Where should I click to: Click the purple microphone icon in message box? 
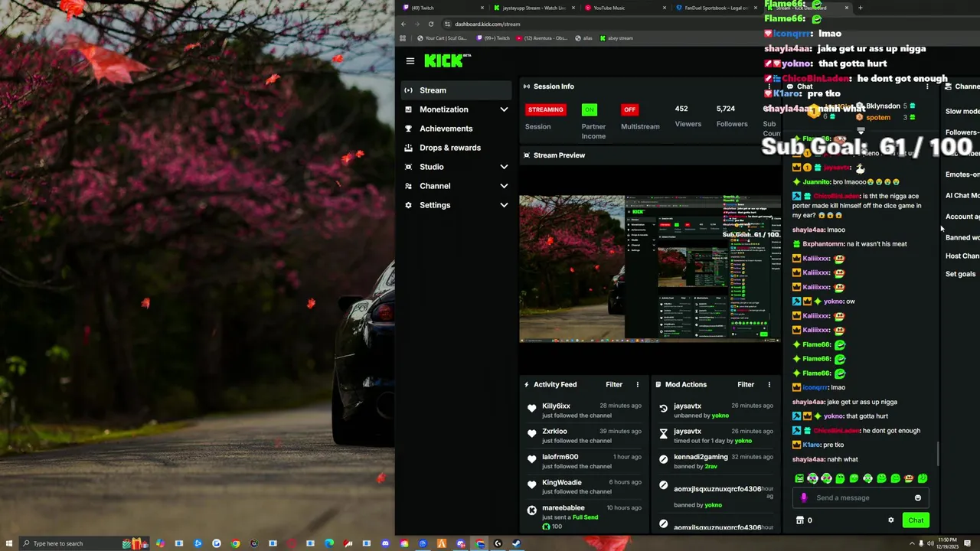803,497
